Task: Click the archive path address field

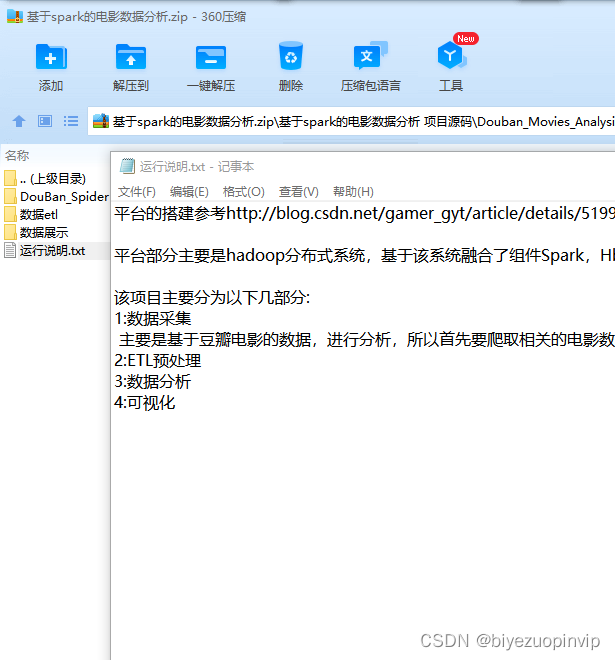Action: [351, 121]
